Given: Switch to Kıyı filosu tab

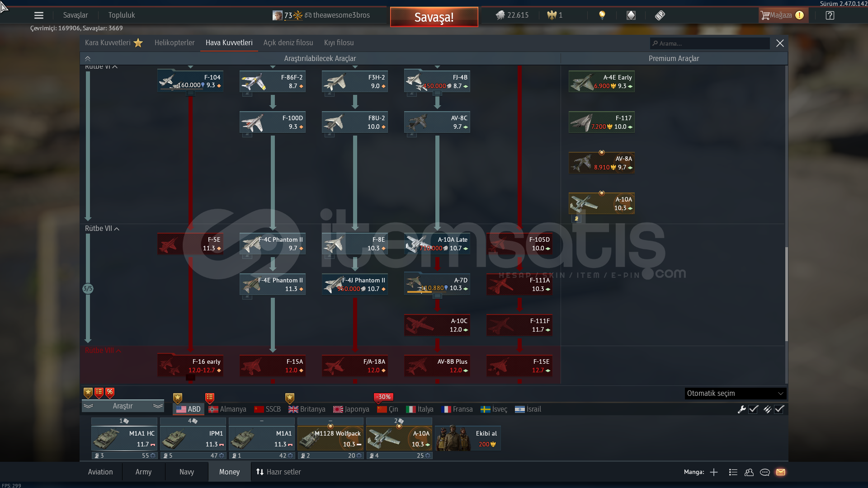Looking at the screenshot, I should coord(339,43).
